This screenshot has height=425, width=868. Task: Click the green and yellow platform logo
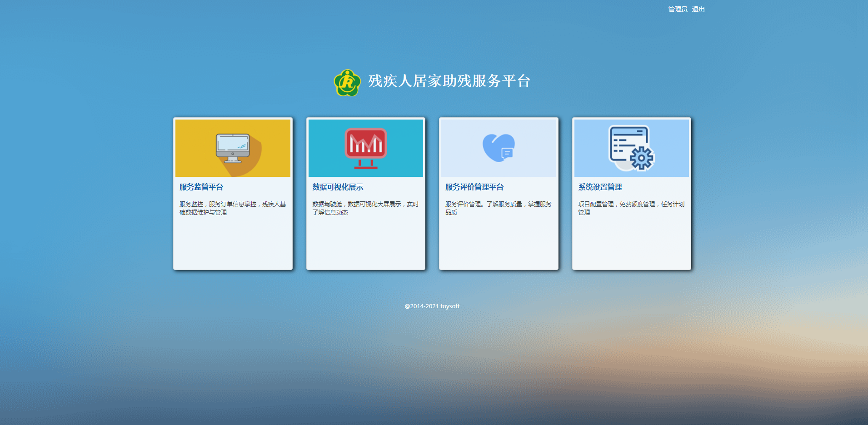coord(347,82)
